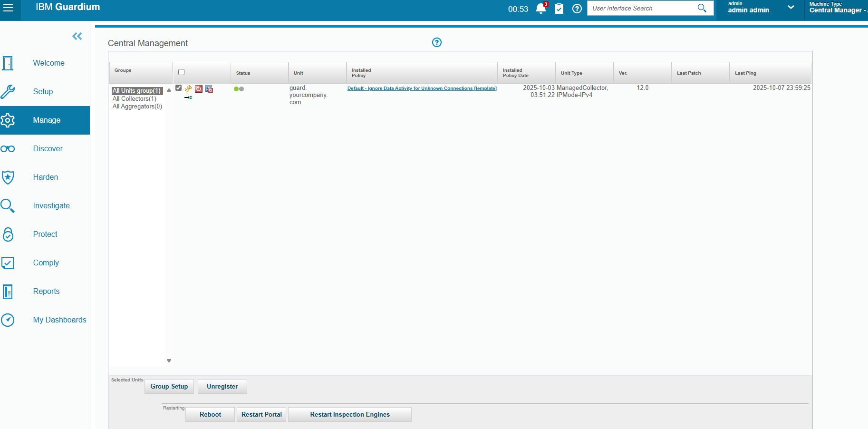Click the search magnifier icon
Screen dimensions: 868x429
point(702,8)
